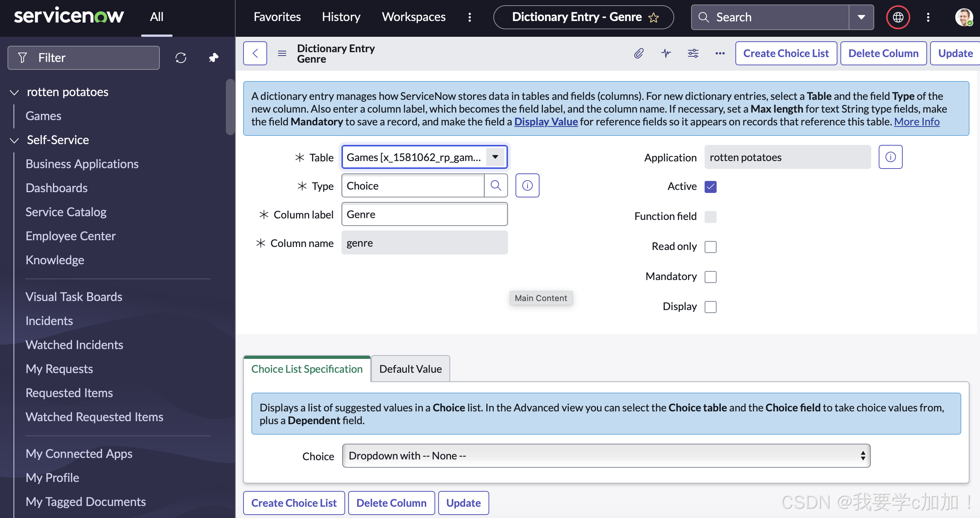The height and width of the screenshot is (518, 980).
Task: Enable the Read only checkbox
Action: [710, 247]
